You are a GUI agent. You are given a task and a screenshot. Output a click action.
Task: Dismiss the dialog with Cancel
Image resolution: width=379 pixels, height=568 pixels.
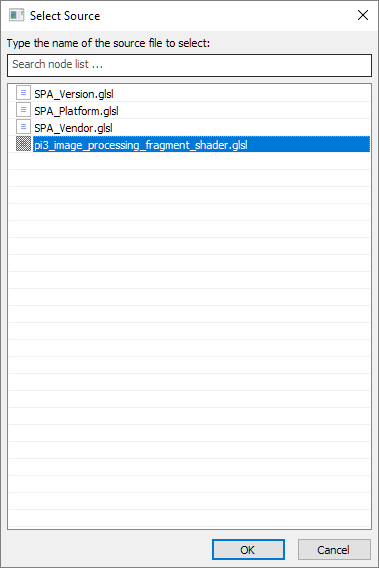click(x=334, y=550)
